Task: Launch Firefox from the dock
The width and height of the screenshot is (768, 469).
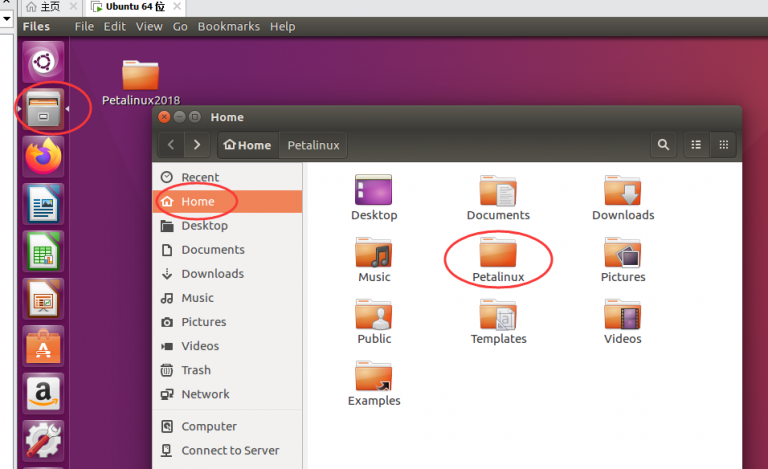Action: tap(43, 157)
